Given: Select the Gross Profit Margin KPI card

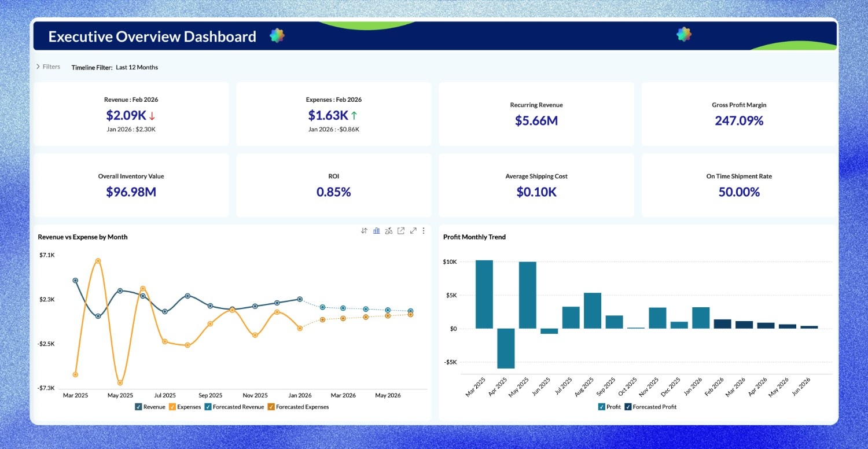Looking at the screenshot, I should tap(738, 113).
